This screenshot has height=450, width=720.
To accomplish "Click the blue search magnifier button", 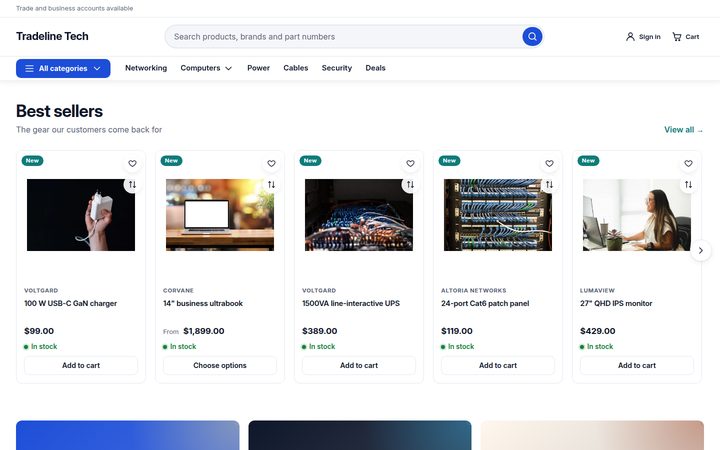I will point(532,36).
